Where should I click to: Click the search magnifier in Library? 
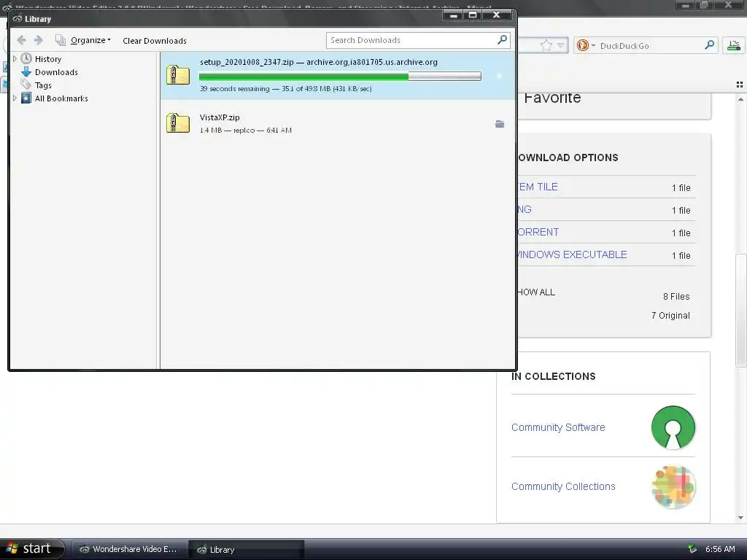(x=502, y=40)
